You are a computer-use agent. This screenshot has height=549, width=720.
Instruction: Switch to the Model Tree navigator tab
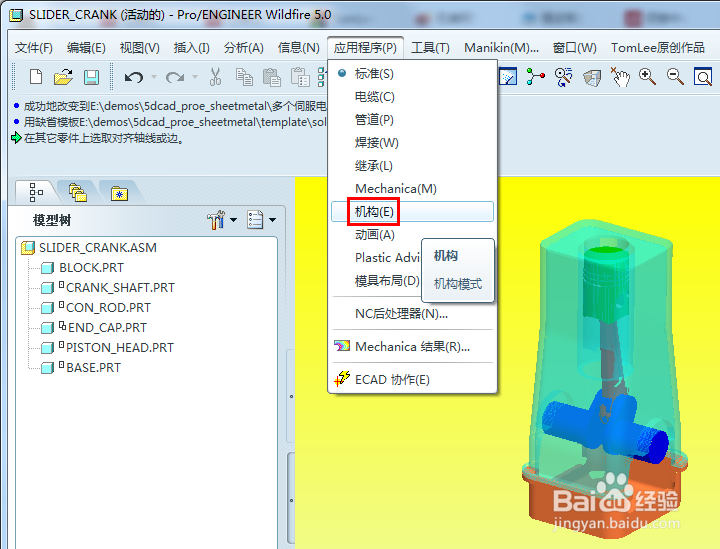tap(36, 192)
